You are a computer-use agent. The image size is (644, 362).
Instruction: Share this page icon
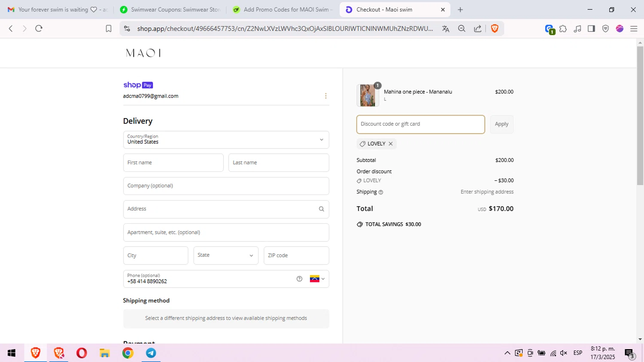pos(477,29)
